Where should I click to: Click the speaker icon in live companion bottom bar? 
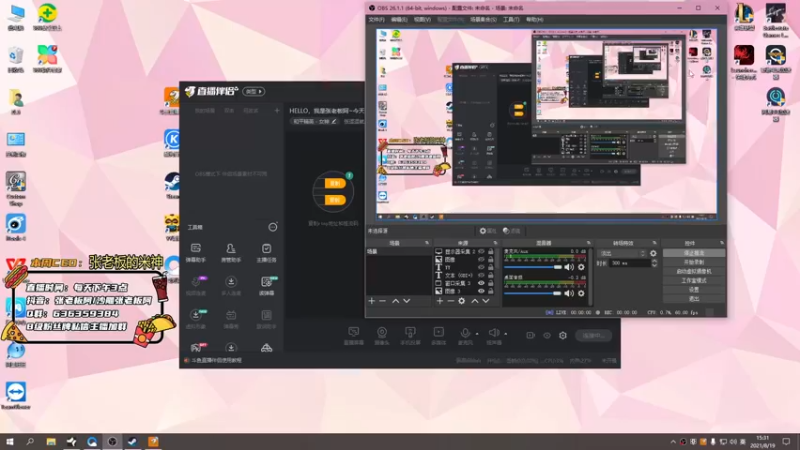tap(493, 335)
